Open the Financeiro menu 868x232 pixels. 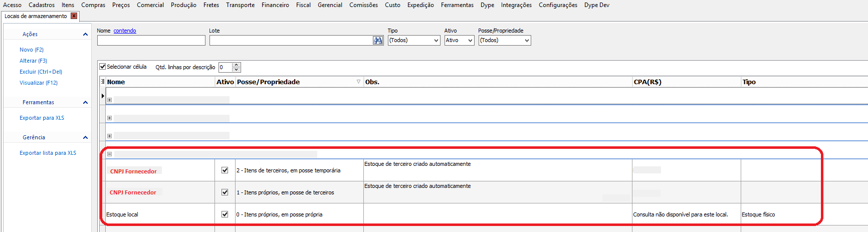click(x=275, y=5)
